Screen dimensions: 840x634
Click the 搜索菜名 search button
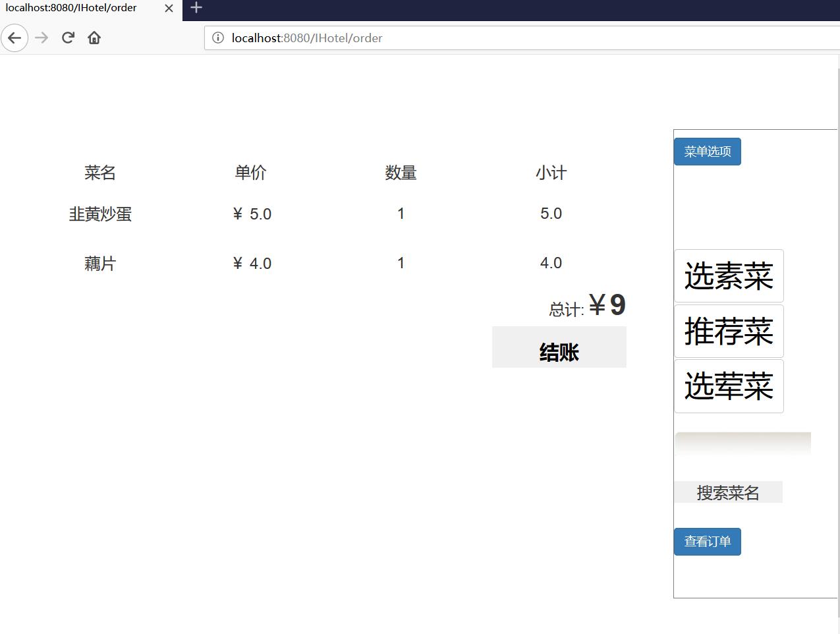(x=727, y=492)
